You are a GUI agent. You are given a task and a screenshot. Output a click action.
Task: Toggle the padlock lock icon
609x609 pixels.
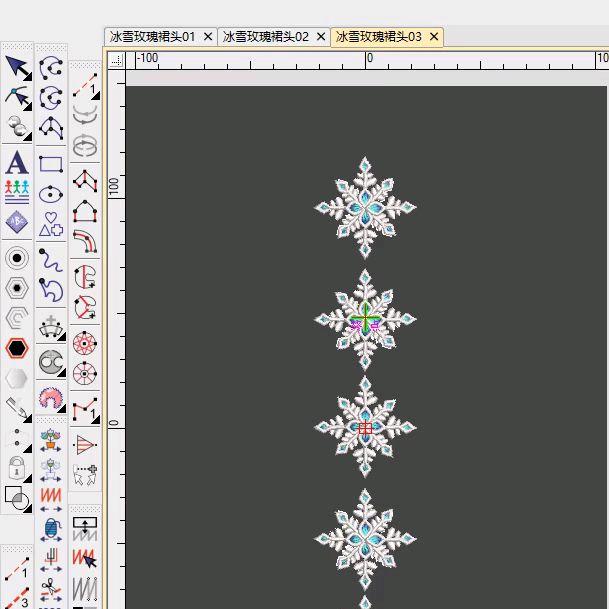pos(17,467)
